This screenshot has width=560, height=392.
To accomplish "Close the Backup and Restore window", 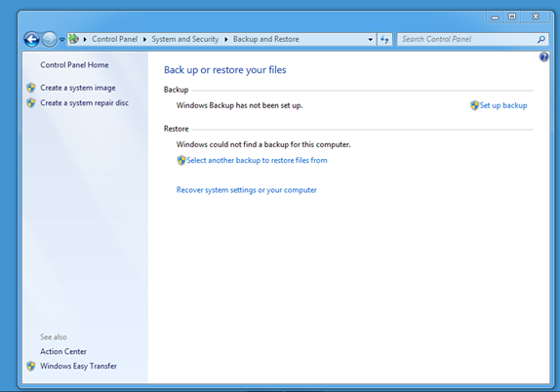I will 536,17.
